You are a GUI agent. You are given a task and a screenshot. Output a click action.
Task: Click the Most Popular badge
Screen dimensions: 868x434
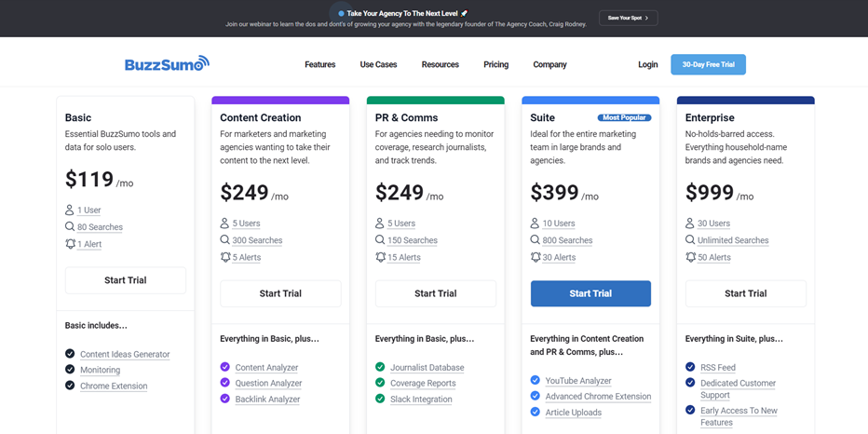click(x=624, y=118)
